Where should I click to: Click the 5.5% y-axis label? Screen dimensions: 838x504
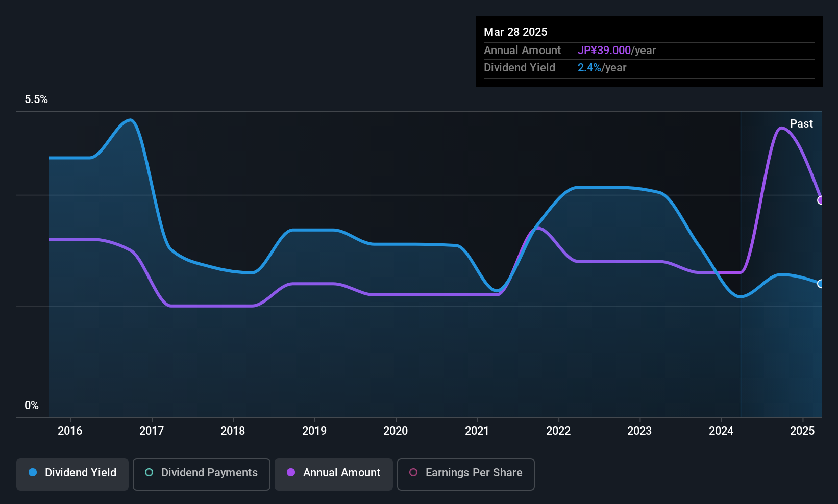(36, 99)
